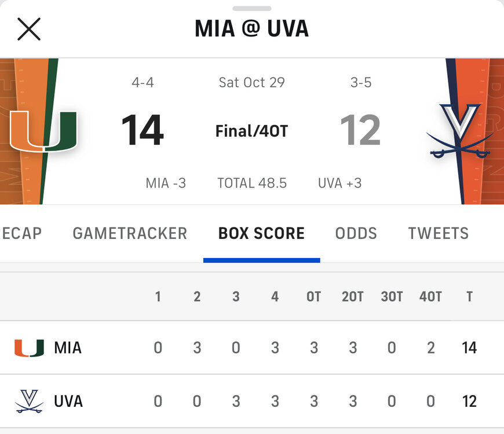This screenshot has height=434, width=504.
Task: Close the MIA @ UVA game sheet
Action: pos(29,29)
